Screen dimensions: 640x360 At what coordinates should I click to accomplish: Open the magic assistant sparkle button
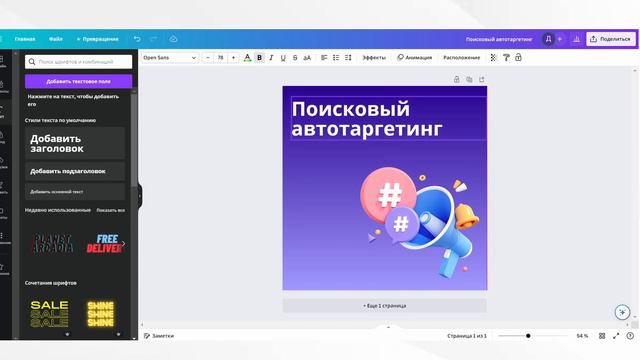[622, 312]
